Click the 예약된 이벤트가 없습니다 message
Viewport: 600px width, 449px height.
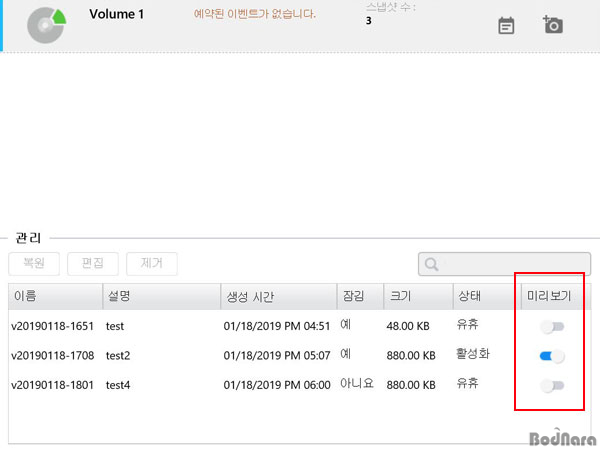pyautogui.click(x=255, y=14)
